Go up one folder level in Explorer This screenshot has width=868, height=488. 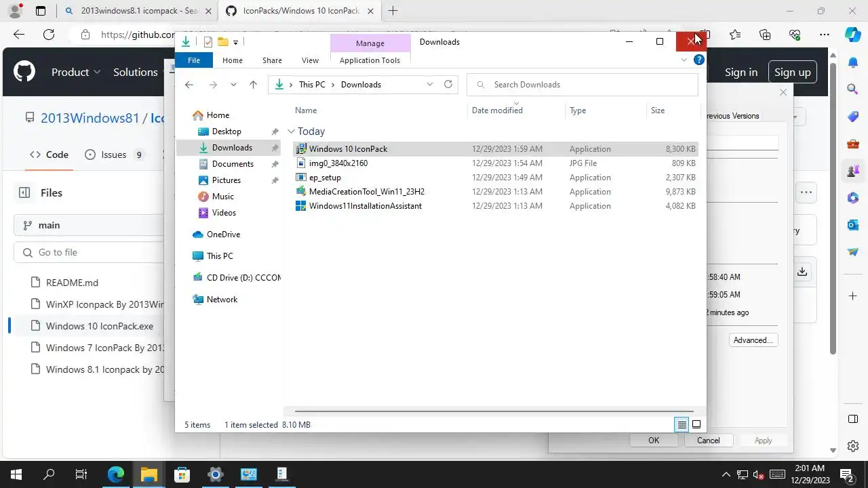pos(253,85)
